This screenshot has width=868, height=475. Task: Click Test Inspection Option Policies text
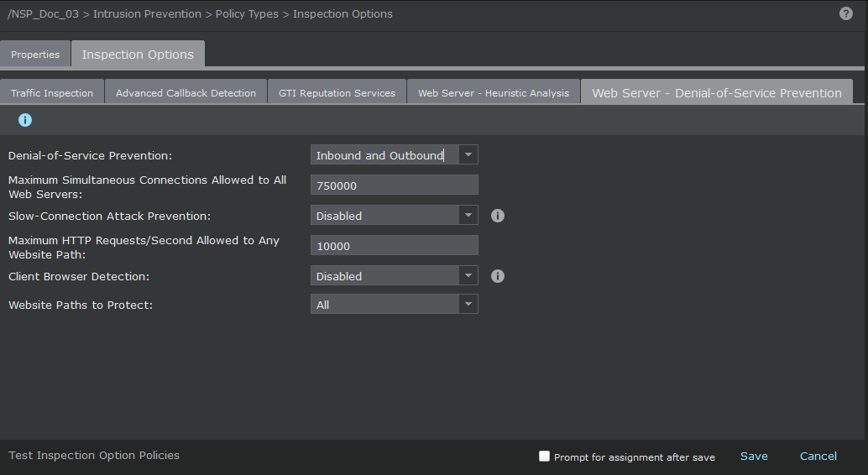[94, 455]
